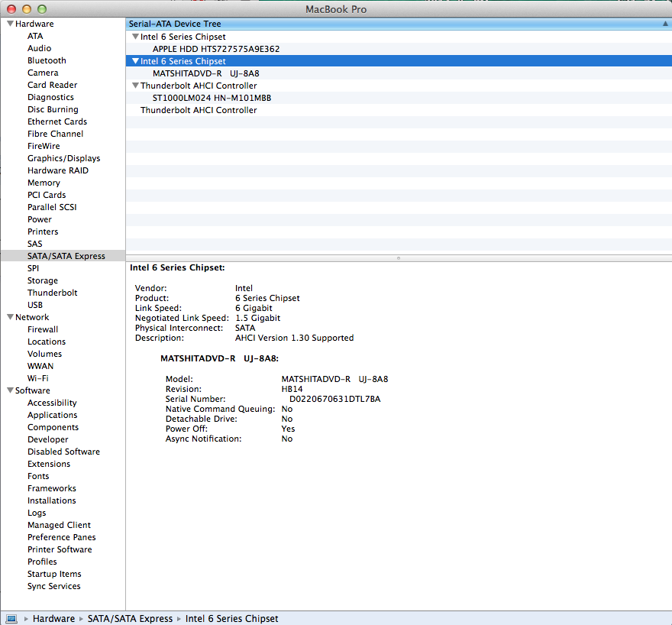This screenshot has height=625, width=672.
Task: Select the last Thunderbolt AHCI Controller row
Action: coord(399,110)
